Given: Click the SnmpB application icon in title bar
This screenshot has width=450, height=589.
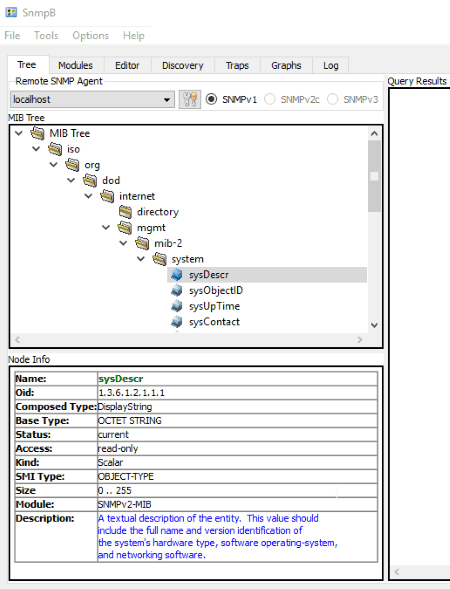Looking at the screenshot, I should [x=11, y=12].
